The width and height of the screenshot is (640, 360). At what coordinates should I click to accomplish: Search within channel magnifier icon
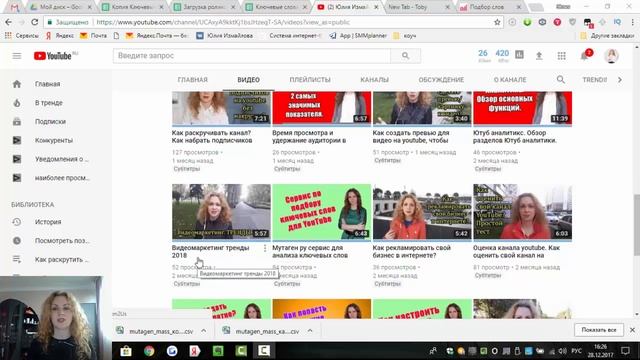[x=561, y=80]
